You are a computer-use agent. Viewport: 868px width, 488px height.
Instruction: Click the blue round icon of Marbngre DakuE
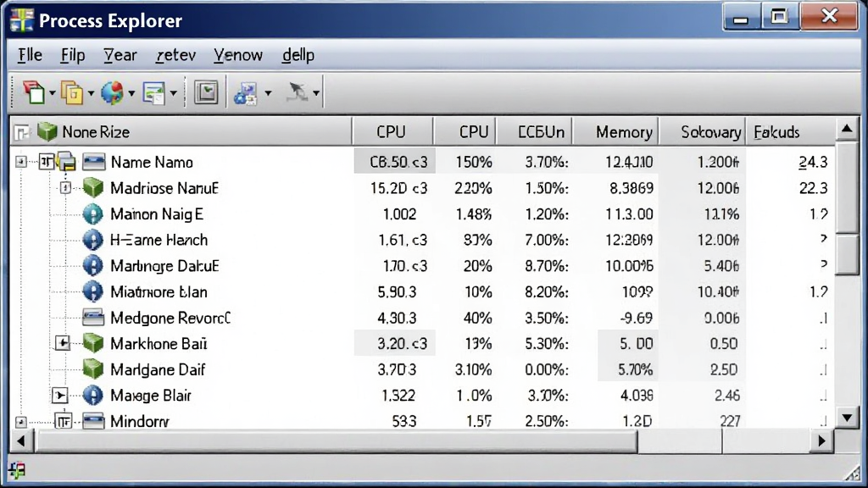92,266
